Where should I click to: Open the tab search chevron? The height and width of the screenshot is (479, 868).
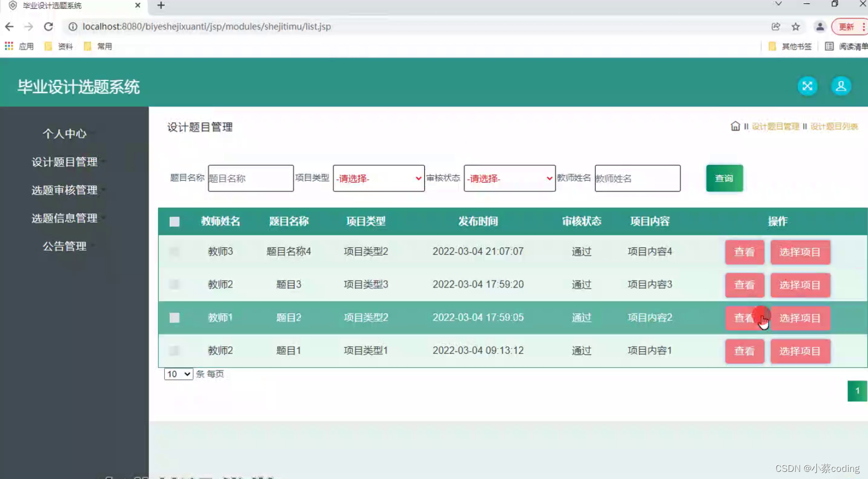[x=778, y=4]
